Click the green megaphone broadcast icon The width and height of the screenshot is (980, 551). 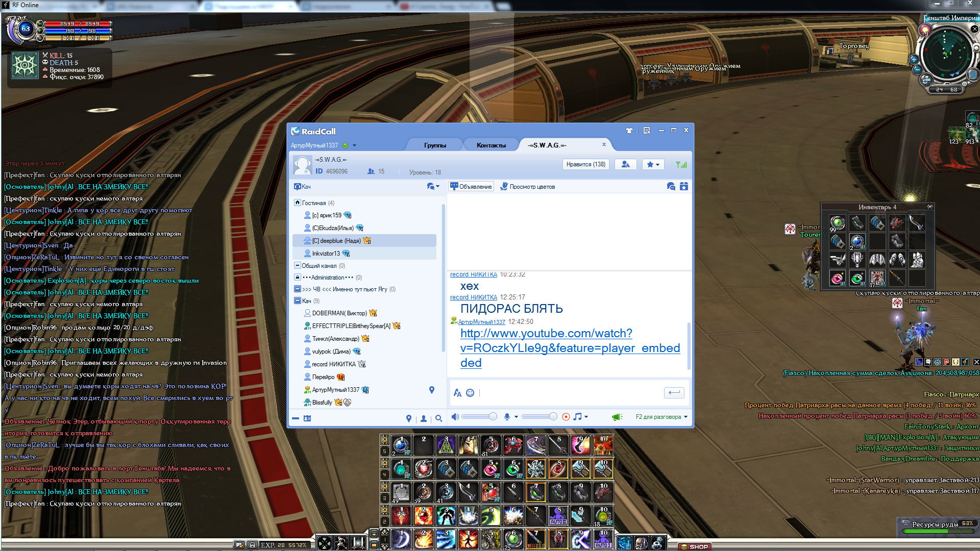(x=617, y=417)
